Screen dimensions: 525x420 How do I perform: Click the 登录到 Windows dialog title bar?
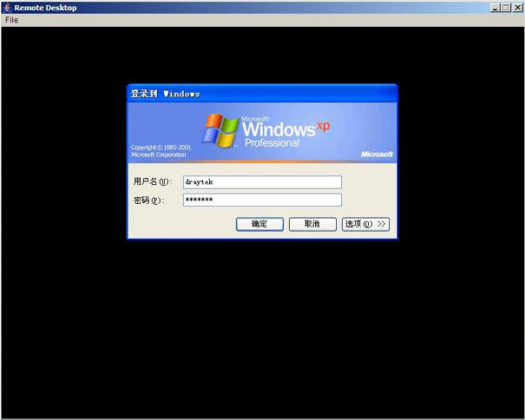pos(262,94)
